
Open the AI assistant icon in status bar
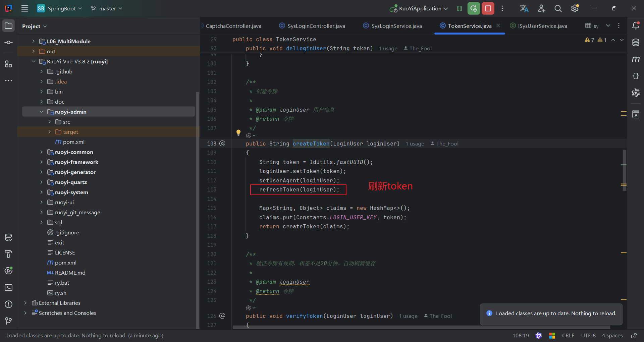tap(539, 336)
